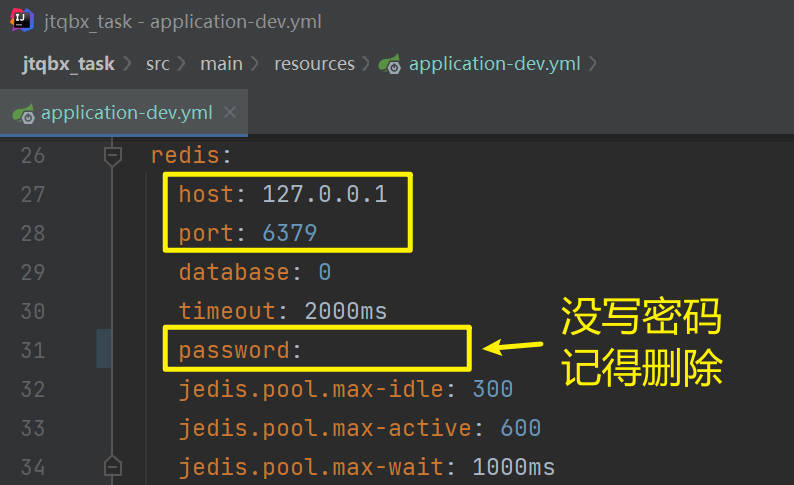794x485 pixels.
Task: Click line number 30 in gutter
Action: (33, 311)
